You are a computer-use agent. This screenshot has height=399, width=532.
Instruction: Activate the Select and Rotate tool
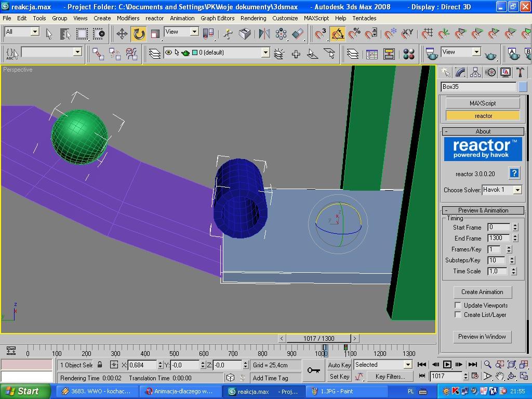click(x=138, y=34)
